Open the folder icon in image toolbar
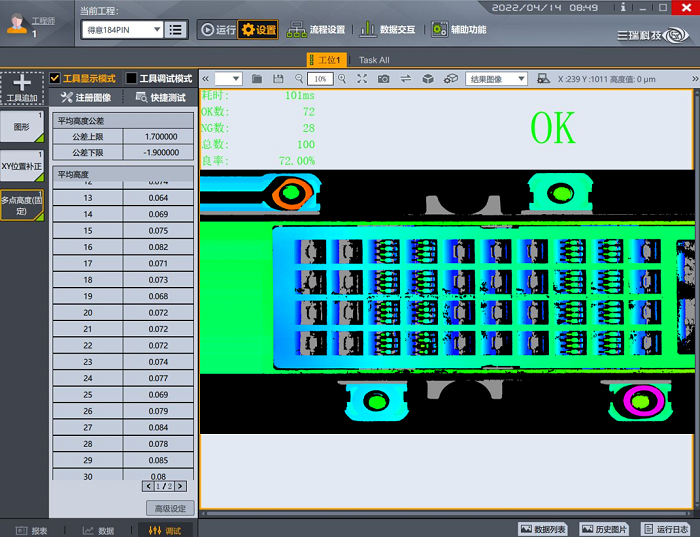 (256, 78)
